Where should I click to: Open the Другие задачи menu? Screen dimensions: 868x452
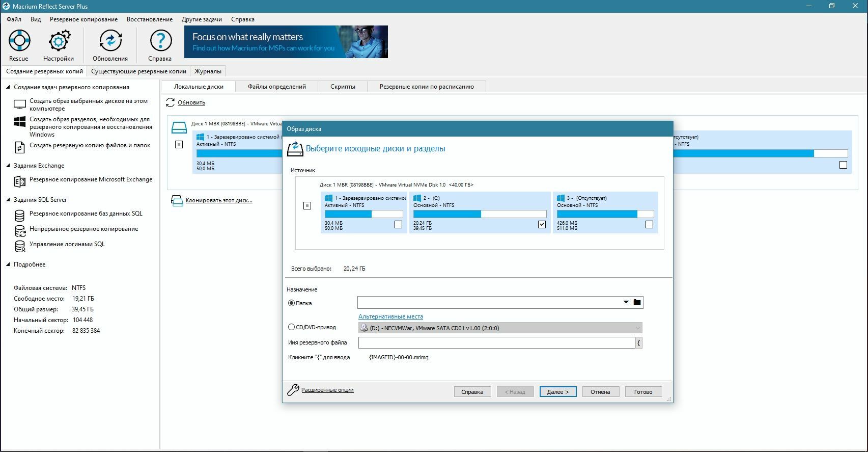click(202, 19)
